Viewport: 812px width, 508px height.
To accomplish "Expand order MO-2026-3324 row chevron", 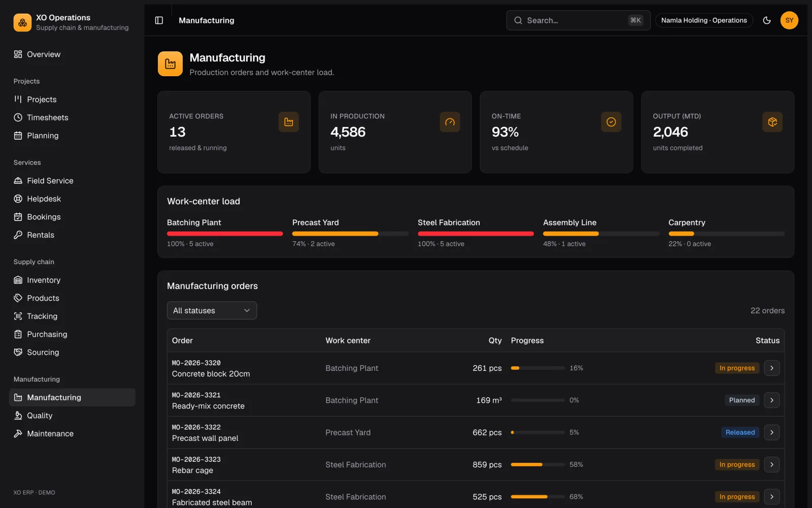I will click(x=771, y=497).
